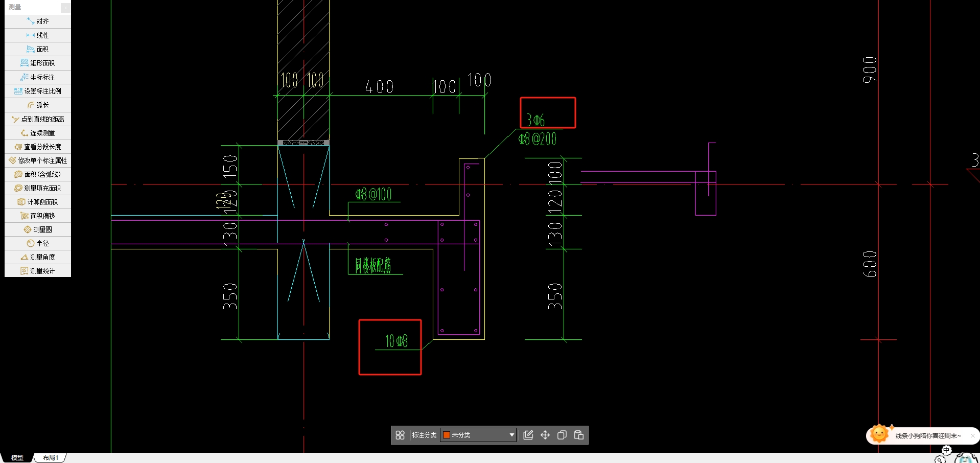Select the 对齐 aligned measure tool
This screenshot has height=463, width=980.
(x=38, y=21)
